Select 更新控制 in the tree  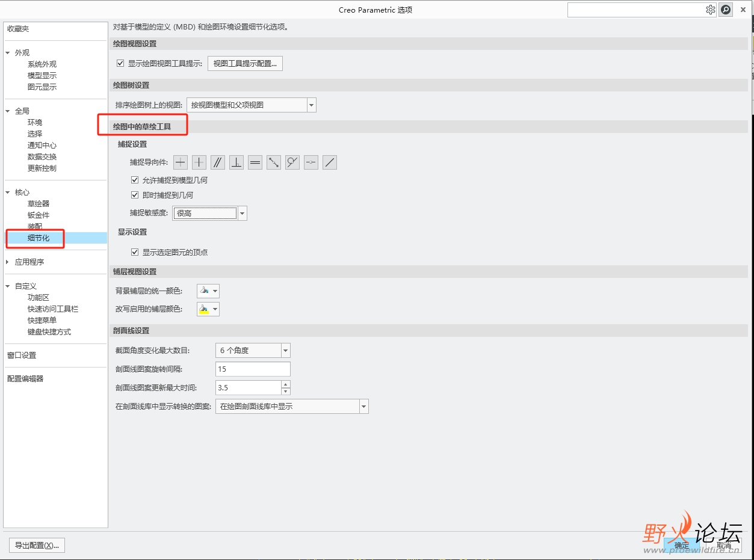tap(42, 168)
